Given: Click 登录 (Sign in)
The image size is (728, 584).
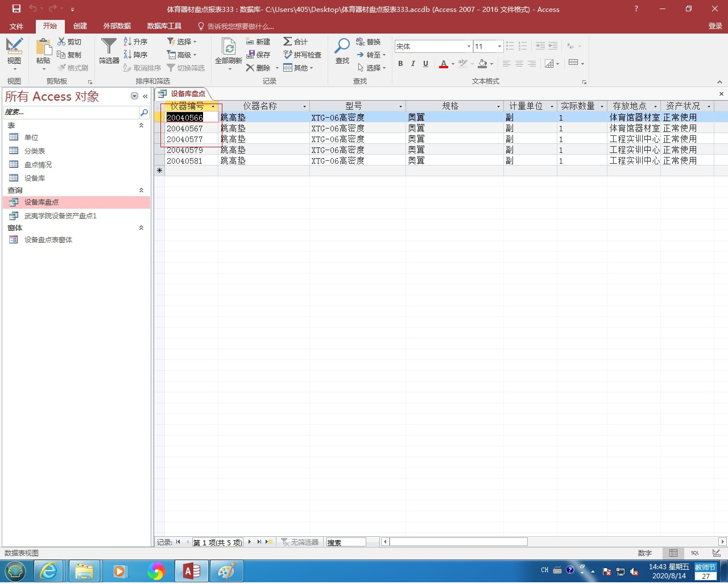Looking at the screenshot, I should click(x=715, y=26).
